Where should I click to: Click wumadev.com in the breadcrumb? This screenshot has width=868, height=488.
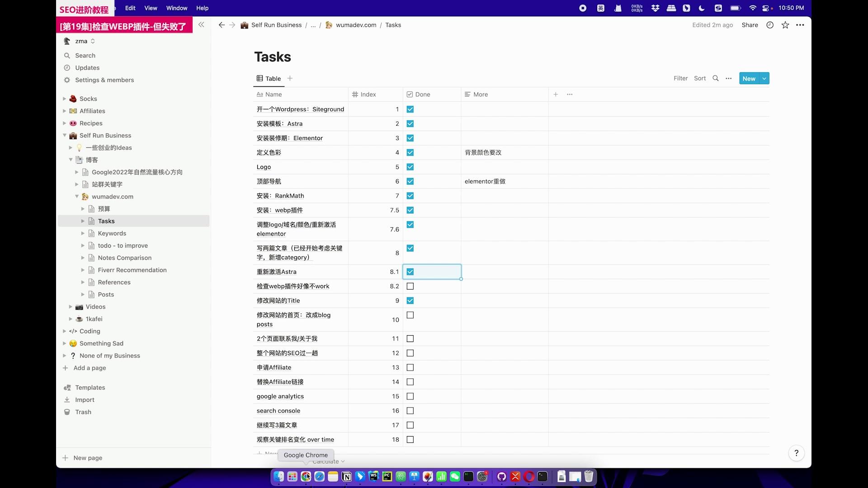(356, 25)
